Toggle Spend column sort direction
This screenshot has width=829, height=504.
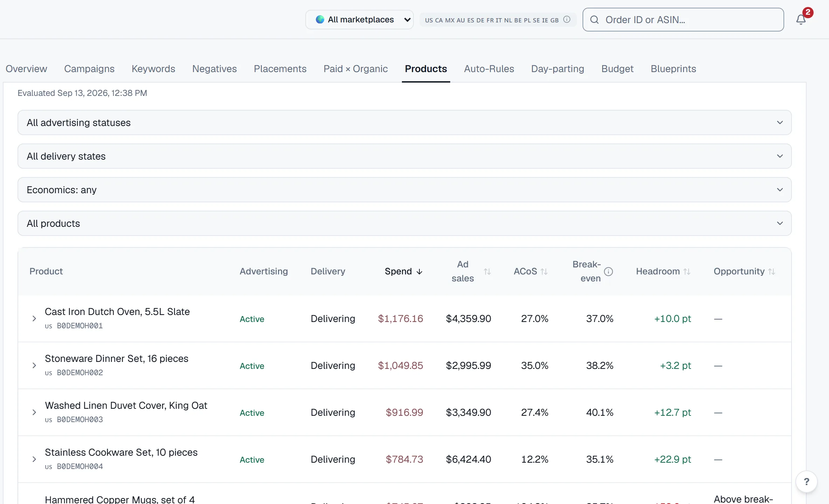404,271
